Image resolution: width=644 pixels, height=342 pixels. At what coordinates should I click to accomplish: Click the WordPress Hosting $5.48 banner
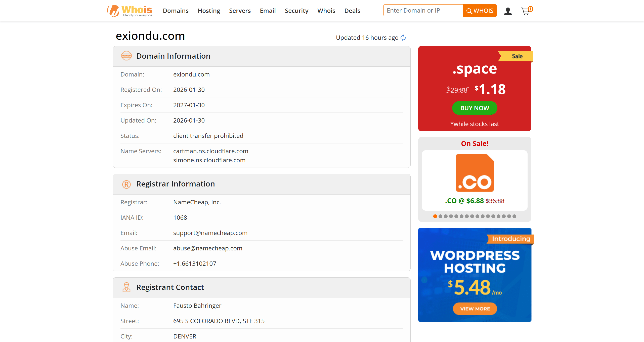tap(475, 275)
